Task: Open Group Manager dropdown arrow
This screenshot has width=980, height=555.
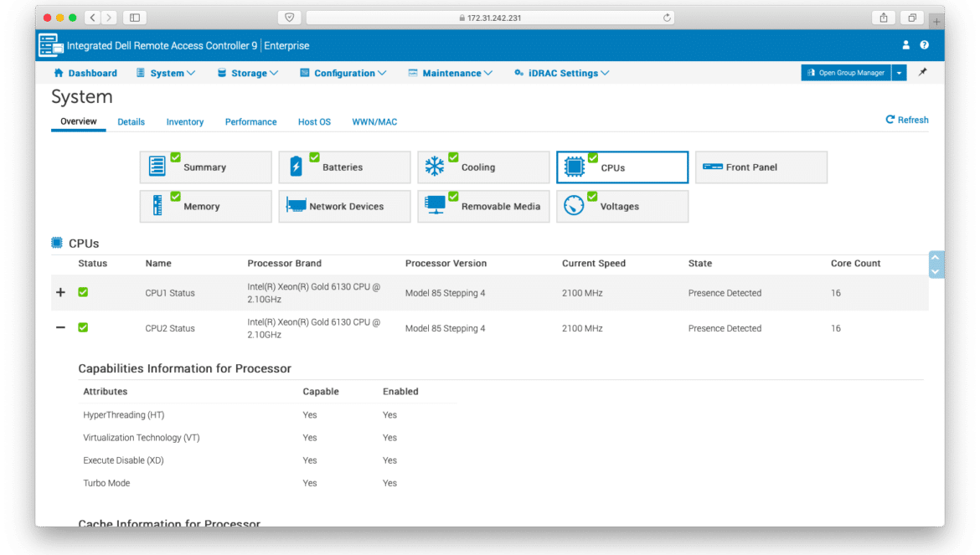Action: pyautogui.click(x=899, y=73)
